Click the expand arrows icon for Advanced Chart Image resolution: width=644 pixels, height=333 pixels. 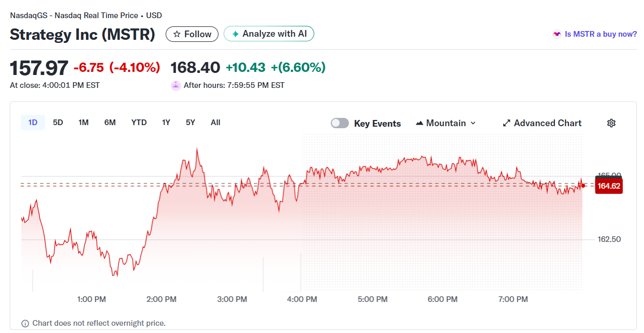507,123
